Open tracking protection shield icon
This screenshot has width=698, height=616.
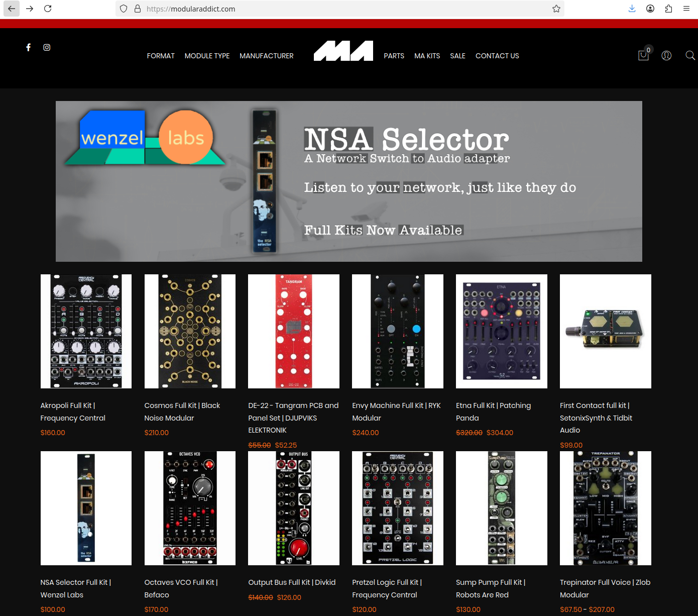pyautogui.click(x=124, y=9)
